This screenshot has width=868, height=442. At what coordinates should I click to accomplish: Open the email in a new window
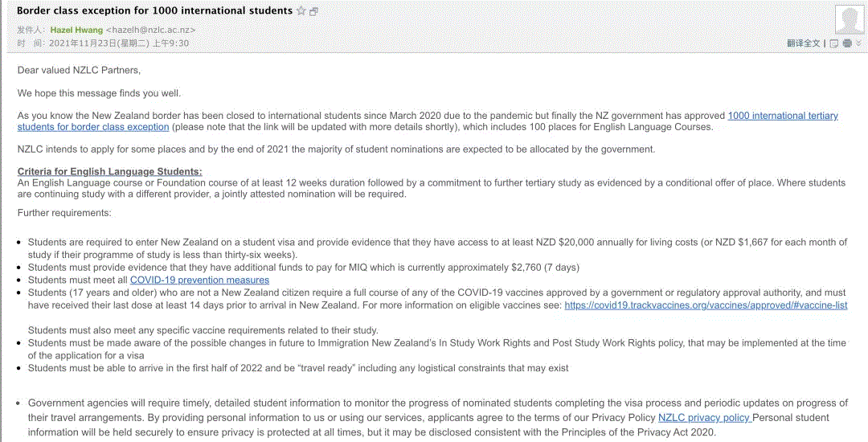pos(313,11)
